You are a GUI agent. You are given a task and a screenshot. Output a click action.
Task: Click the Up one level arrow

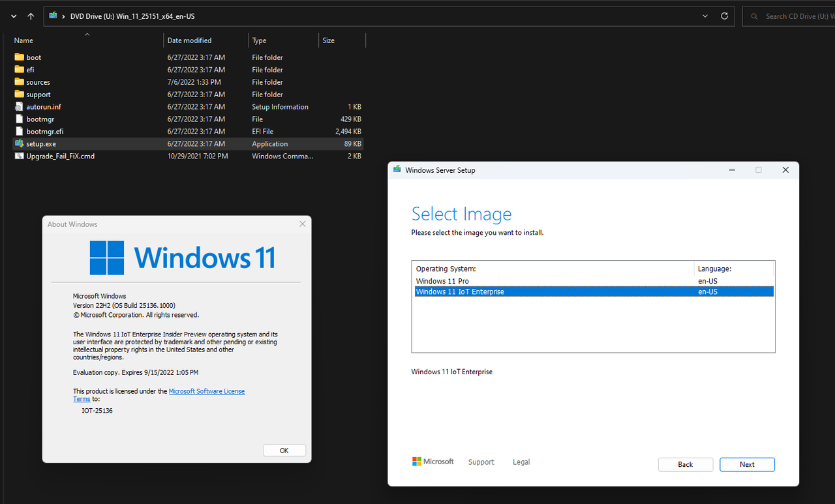point(31,16)
